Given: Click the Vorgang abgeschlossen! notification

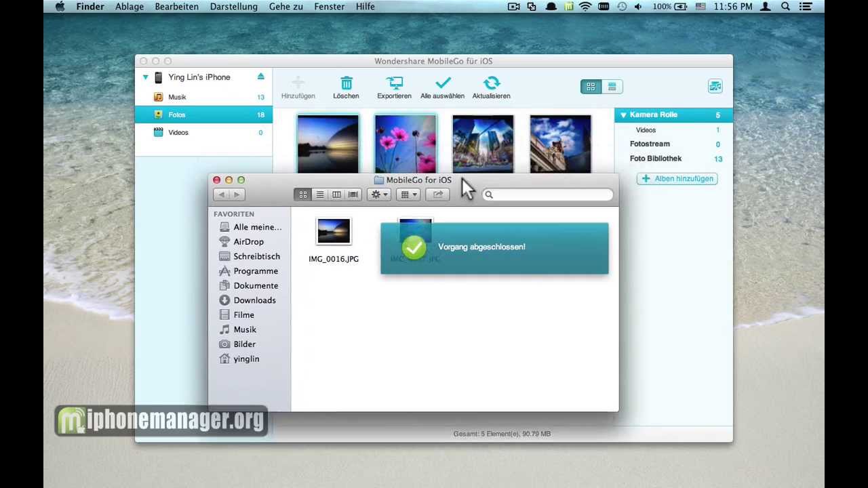Looking at the screenshot, I should coord(494,248).
